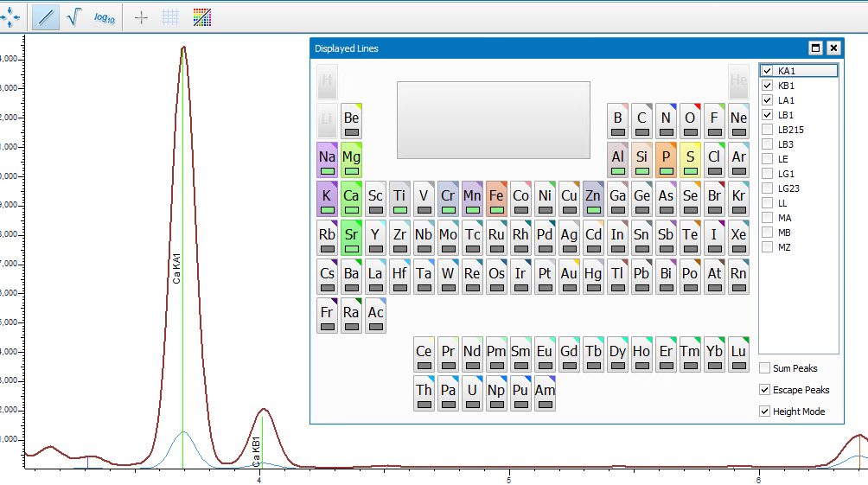Turn off Height Mode

[764, 412]
